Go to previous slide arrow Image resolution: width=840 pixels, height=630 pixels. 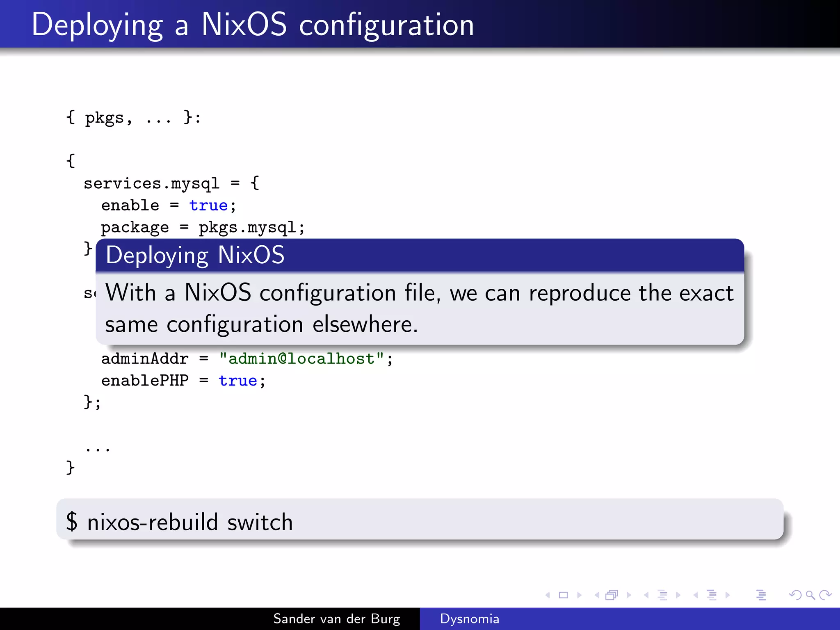tap(548, 595)
